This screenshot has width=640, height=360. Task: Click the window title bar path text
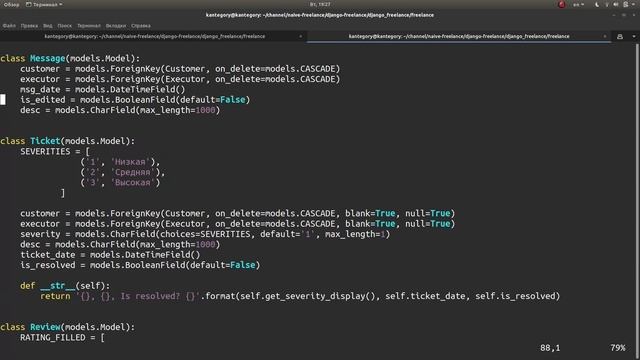point(320,15)
